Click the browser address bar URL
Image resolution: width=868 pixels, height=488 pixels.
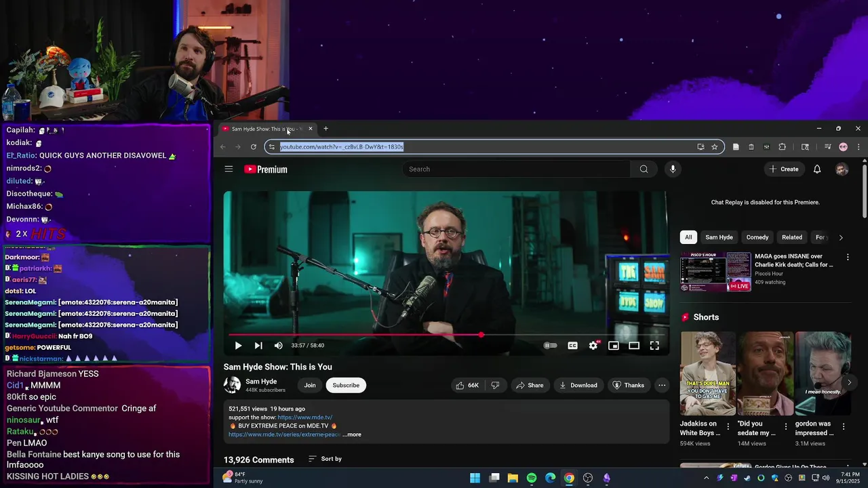[342, 147]
